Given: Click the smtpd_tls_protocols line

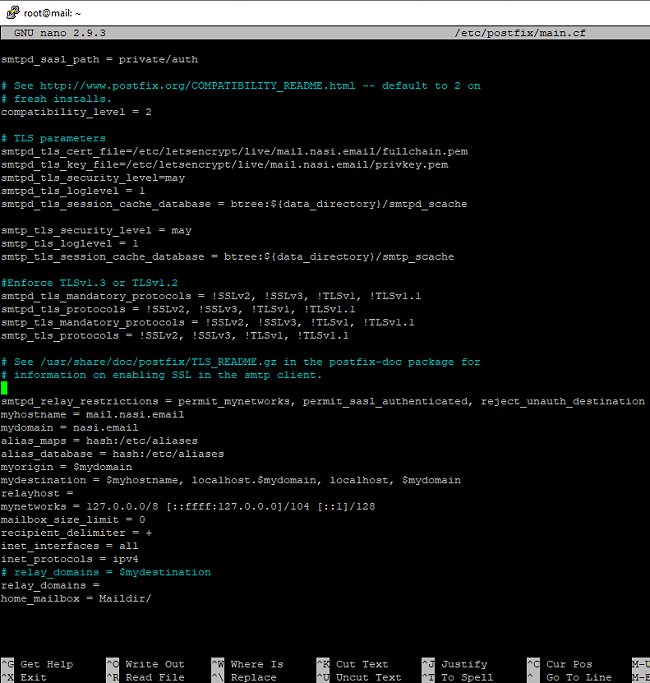Looking at the screenshot, I should pos(178,309).
